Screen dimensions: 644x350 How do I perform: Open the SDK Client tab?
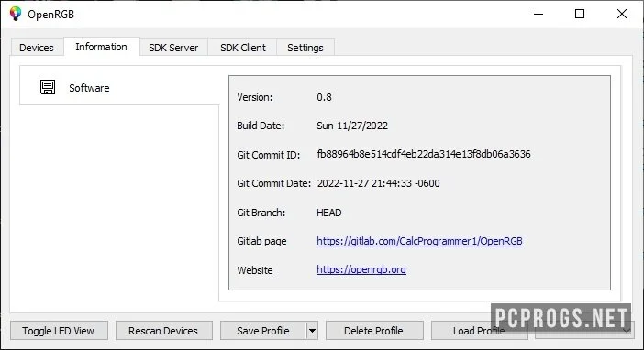pos(243,48)
